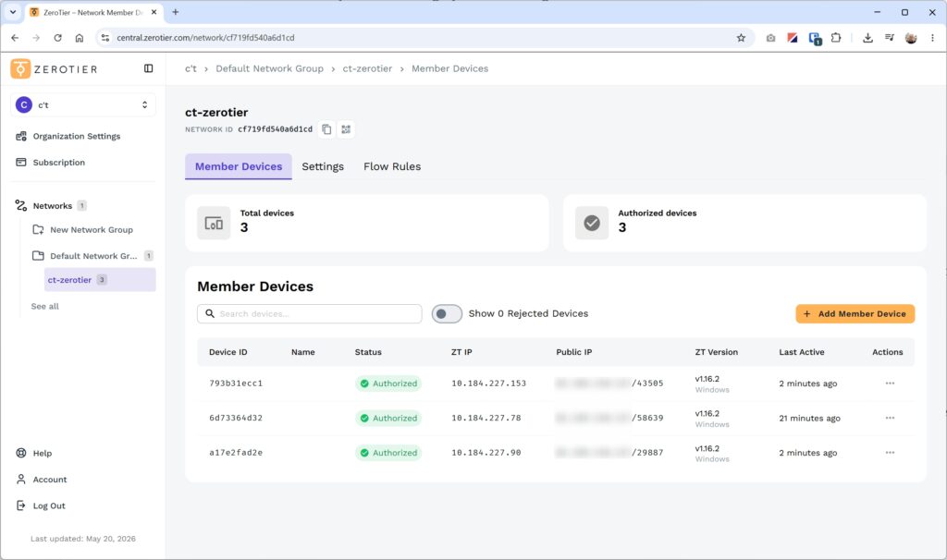Click Add Member Device button

click(855, 314)
